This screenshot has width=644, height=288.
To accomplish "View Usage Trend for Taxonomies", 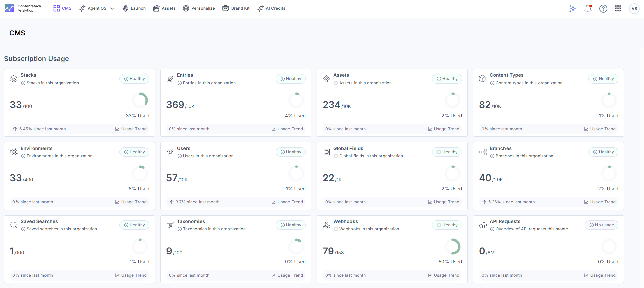I will point(287,275).
